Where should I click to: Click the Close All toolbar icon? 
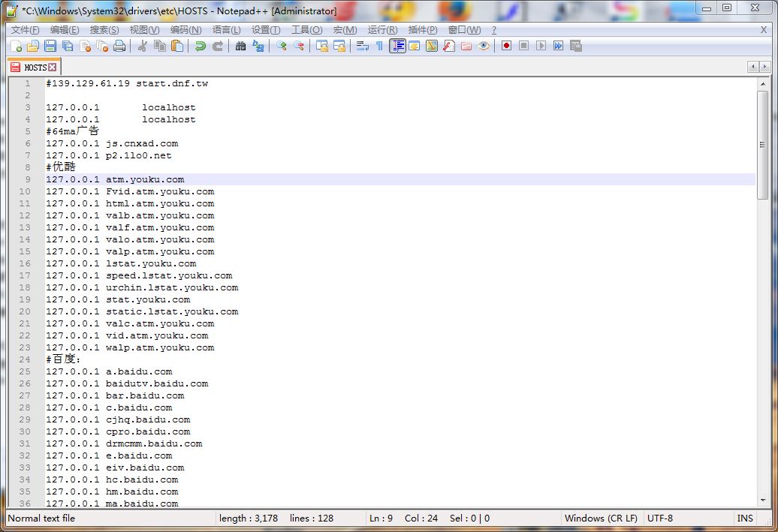tap(102, 46)
